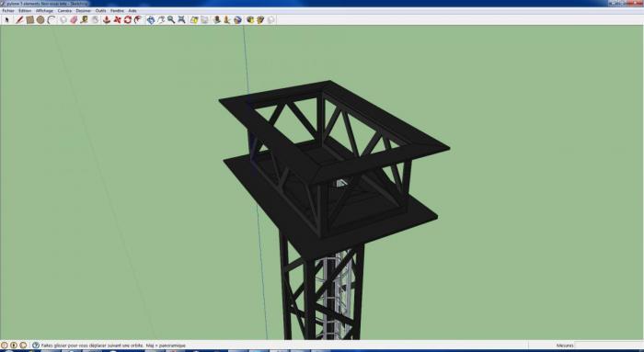Viewport: 644px width, 352px height.
Task: Open the Outils menu
Action: coord(100,11)
